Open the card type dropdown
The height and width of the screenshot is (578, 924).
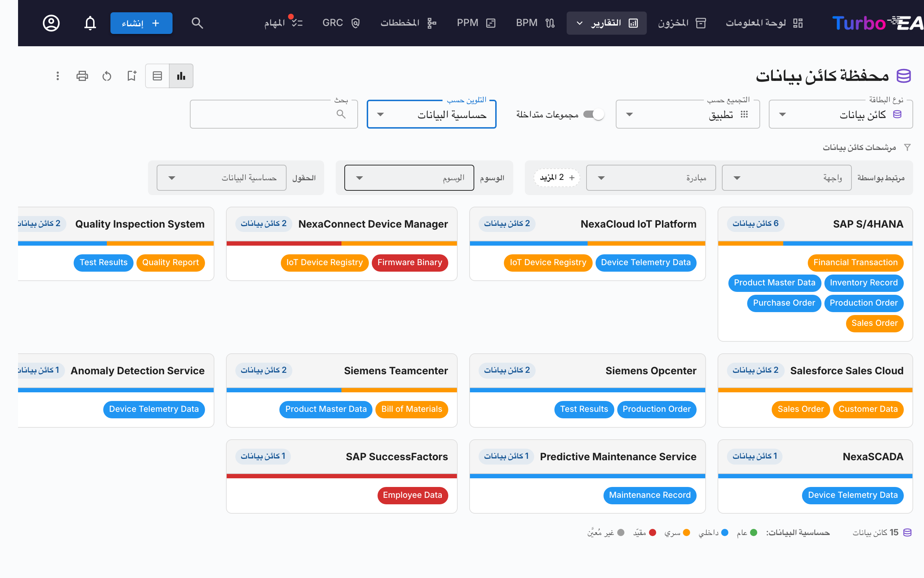(x=841, y=114)
